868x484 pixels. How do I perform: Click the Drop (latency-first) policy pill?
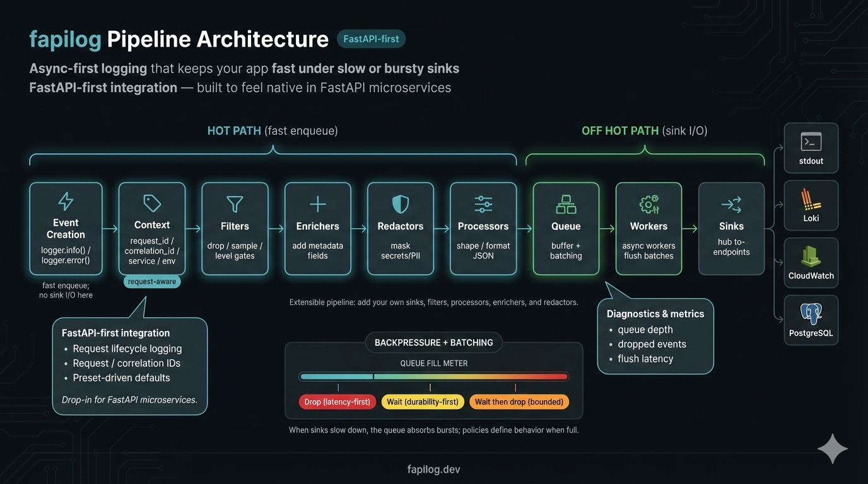pos(337,401)
